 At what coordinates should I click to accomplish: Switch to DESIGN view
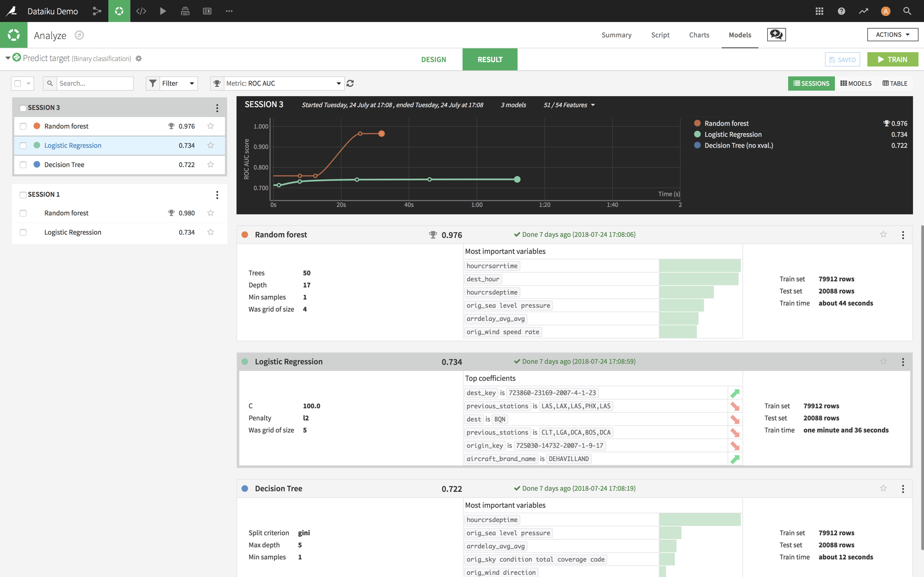434,59
